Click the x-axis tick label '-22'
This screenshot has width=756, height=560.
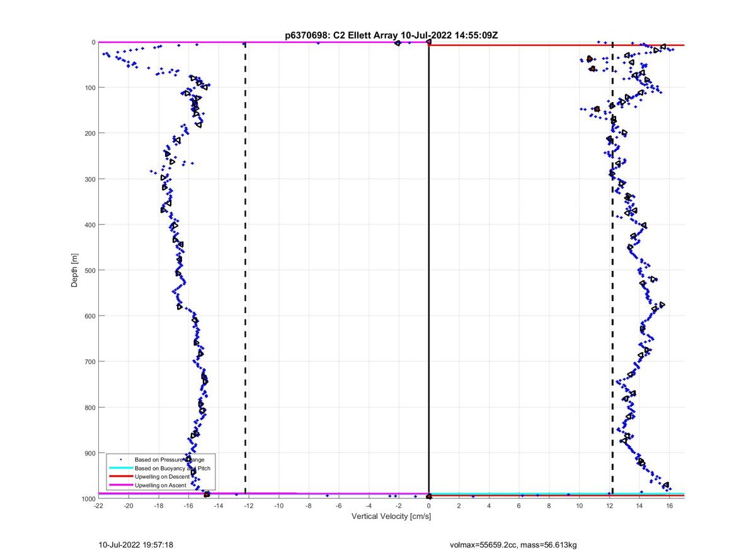coord(98,505)
